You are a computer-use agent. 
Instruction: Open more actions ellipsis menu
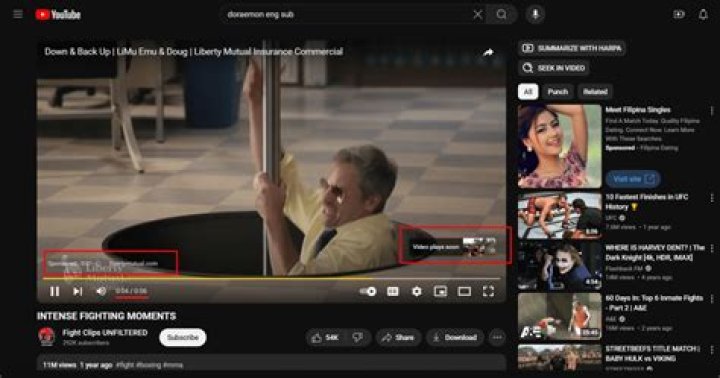pyautogui.click(x=497, y=338)
